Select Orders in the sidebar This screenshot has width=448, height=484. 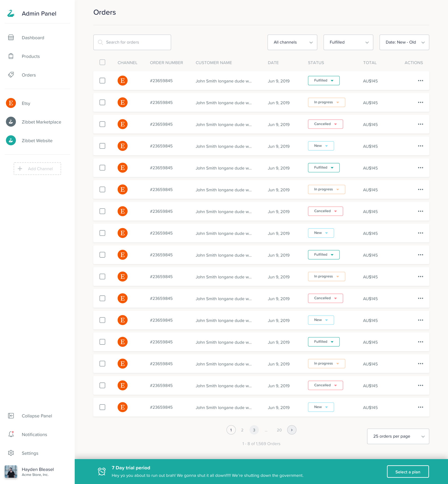pyautogui.click(x=29, y=75)
